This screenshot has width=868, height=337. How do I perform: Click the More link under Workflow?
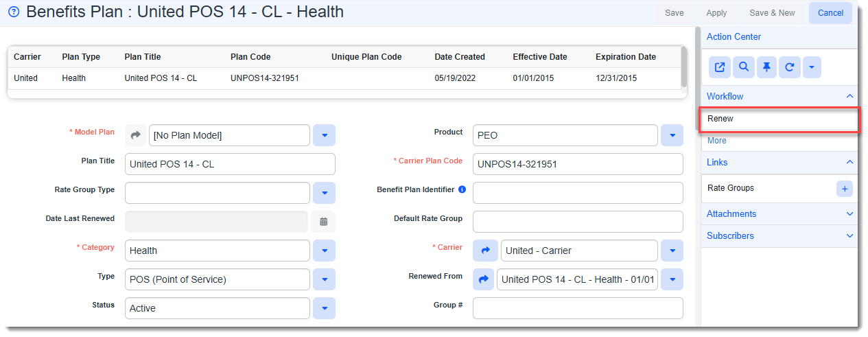coord(716,141)
